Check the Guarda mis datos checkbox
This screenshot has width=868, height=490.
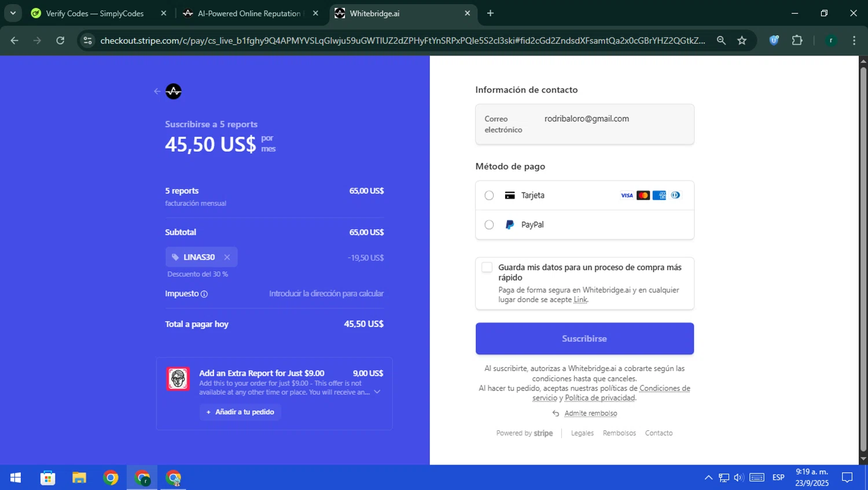[x=487, y=267]
